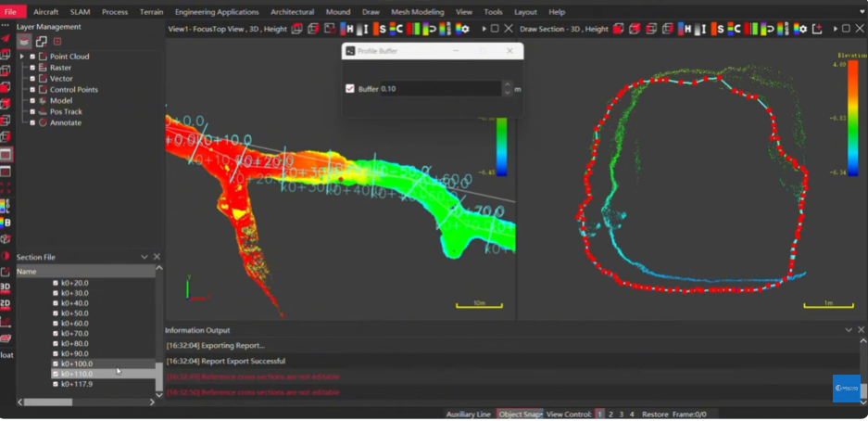Viewport: 868px width, 421px height.
Task: Open the Terrain menu
Action: point(151,12)
